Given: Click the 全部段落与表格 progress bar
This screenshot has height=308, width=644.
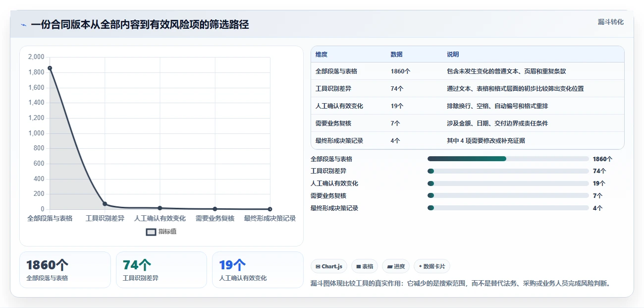Looking at the screenshot, I should point(508,159).
